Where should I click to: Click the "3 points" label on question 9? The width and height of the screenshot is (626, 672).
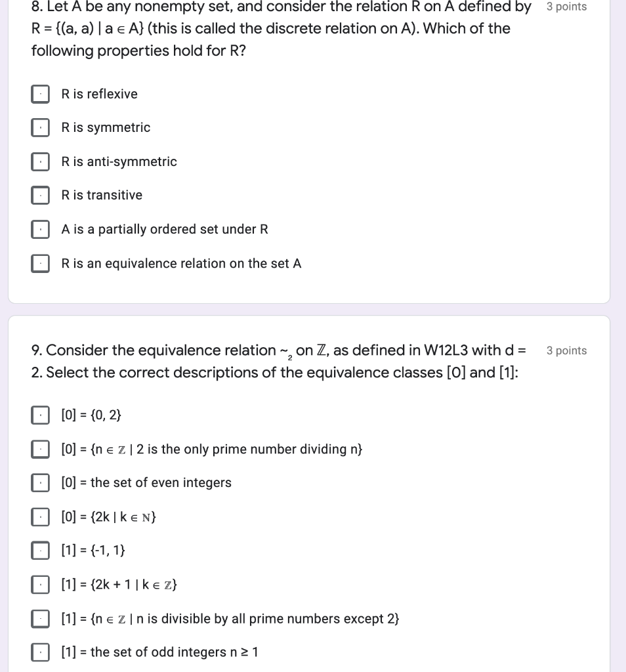pos(566,350)
